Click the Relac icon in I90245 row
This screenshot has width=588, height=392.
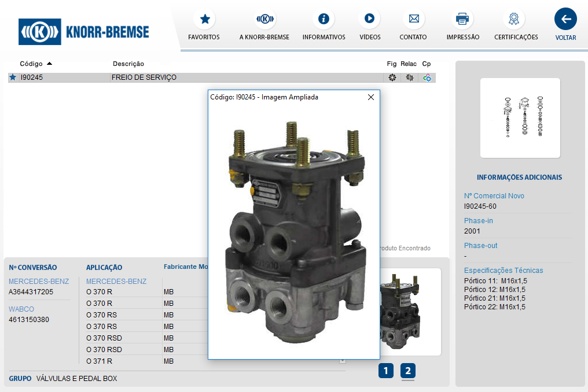click(x=410, y=77)
